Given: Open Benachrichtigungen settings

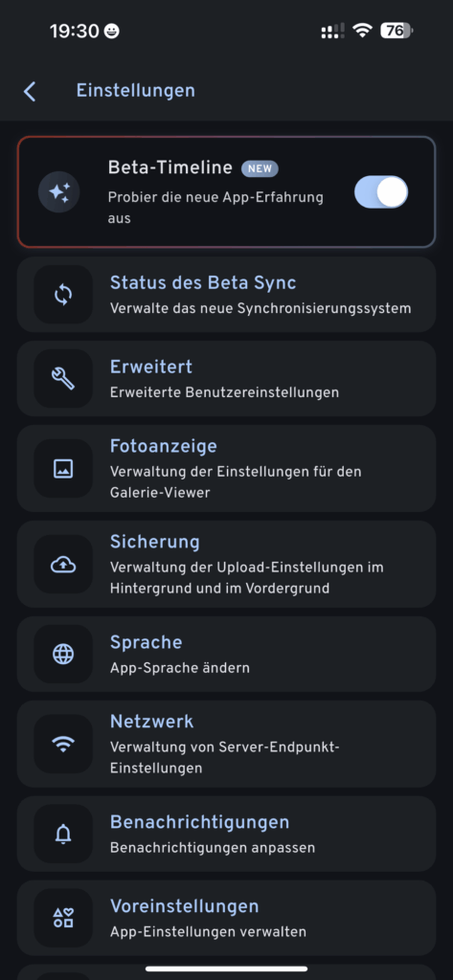Looking at the screenshot, I should (x=226, y=834).
